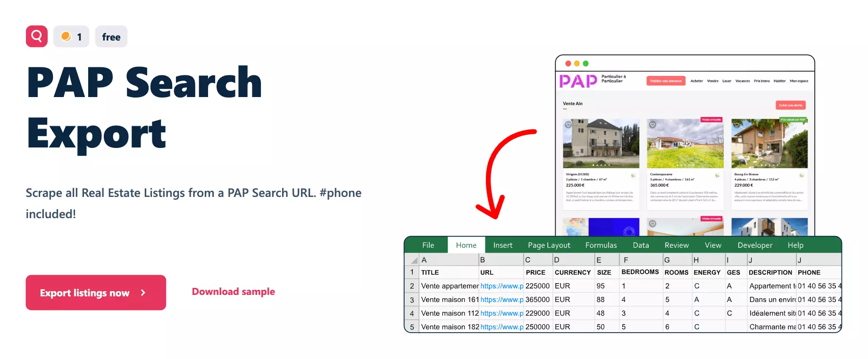Click the ENERGY header cell

(x=708, y=272)
